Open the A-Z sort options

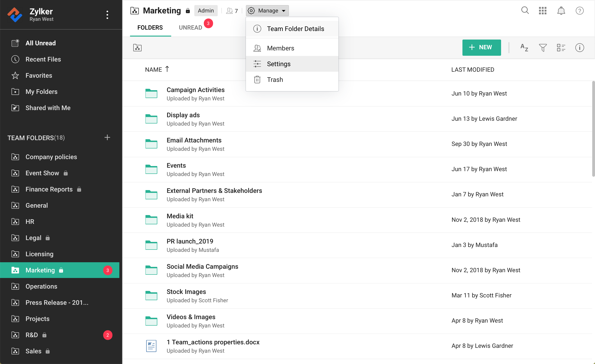pos(524,48)
